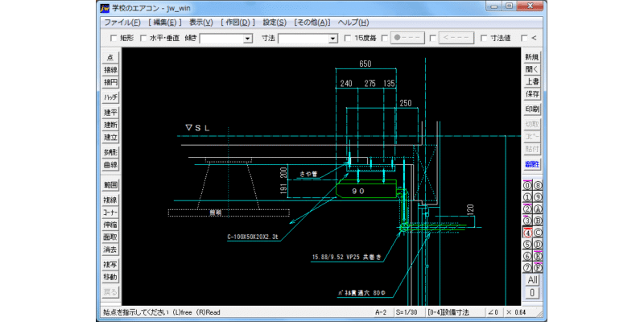
Task: Click the 開く (open) button
Action: pyautogui.click(x=532, y=69)
